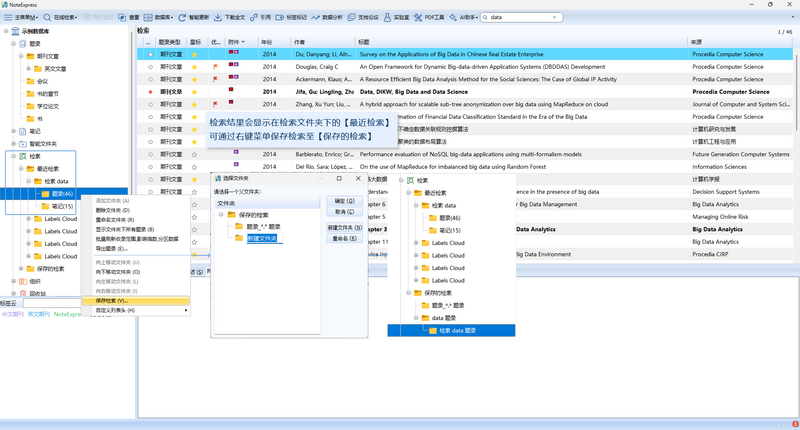
Task: Toggle the red unread dot of the Jifa, Gu row
Action: (150, 92)
